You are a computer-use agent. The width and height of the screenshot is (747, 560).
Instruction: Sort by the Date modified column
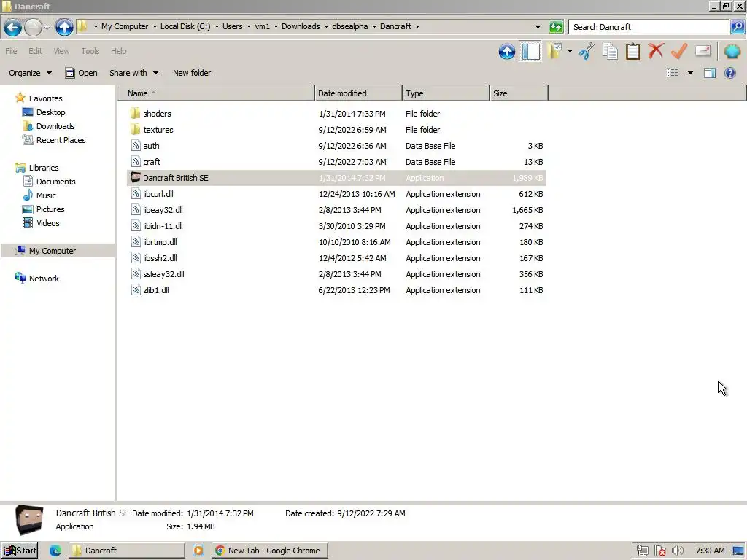coord(358,93)
